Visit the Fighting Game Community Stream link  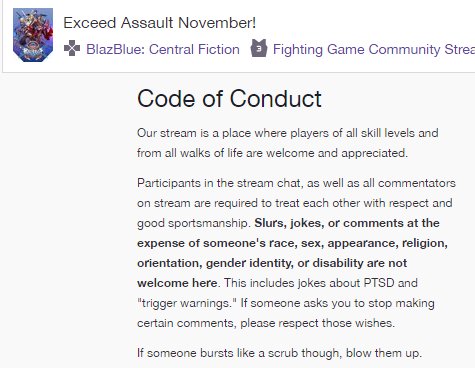point(374,49)
